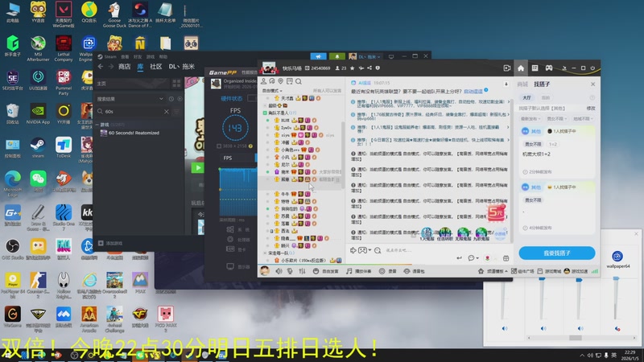Click the 我要找搭子 button
This screenshot has height=362, width=644.
[557, 253]
